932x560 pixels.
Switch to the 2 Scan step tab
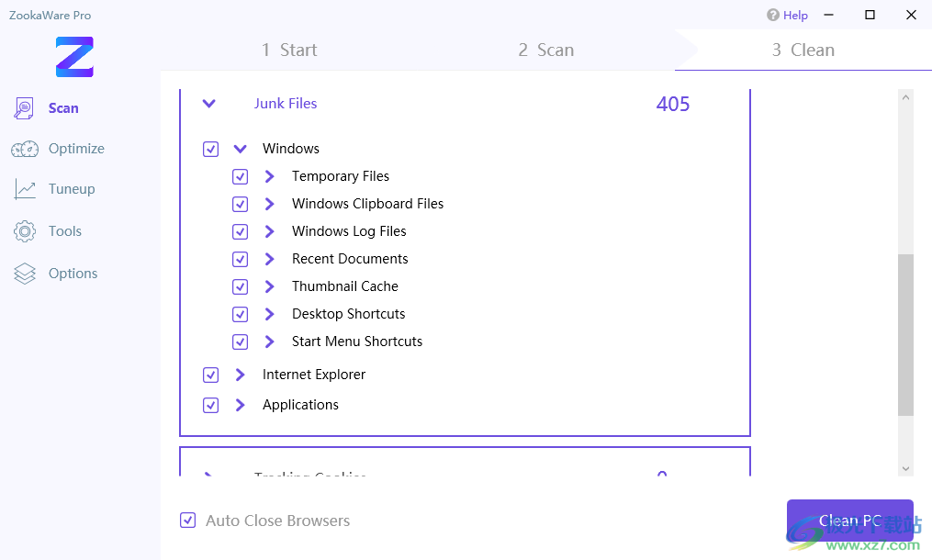(x=545, y=50)
